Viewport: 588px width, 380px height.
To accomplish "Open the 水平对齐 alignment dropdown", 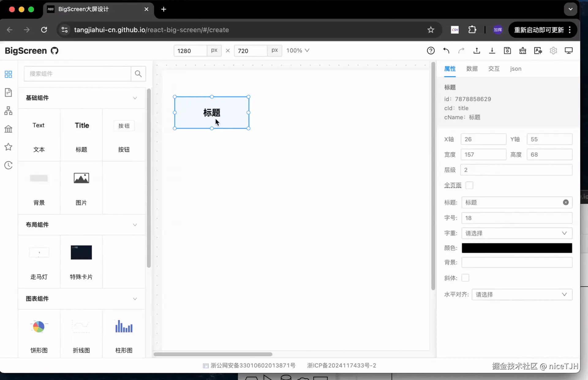I will (522, 295).
